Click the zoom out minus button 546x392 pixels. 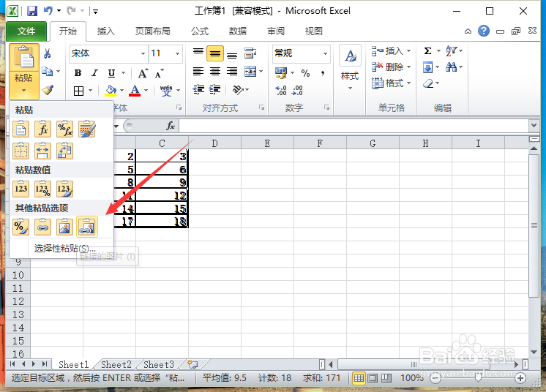click(x=435, y=378)
